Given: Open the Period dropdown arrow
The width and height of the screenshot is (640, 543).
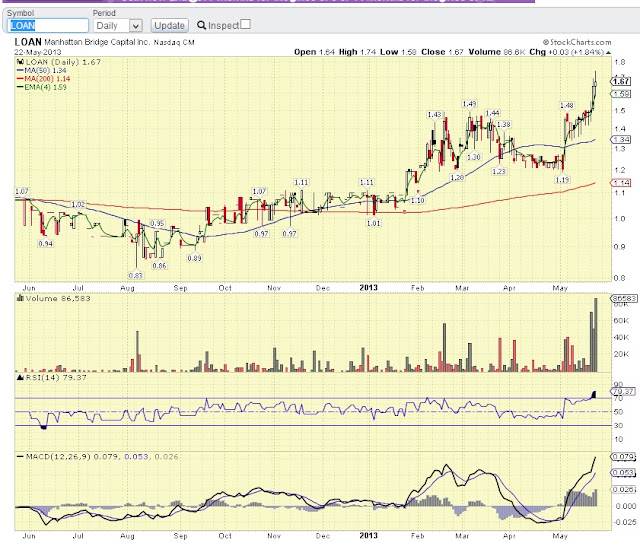Looking at the screenshot, I should pyautogui.click(x=136, y=26).
